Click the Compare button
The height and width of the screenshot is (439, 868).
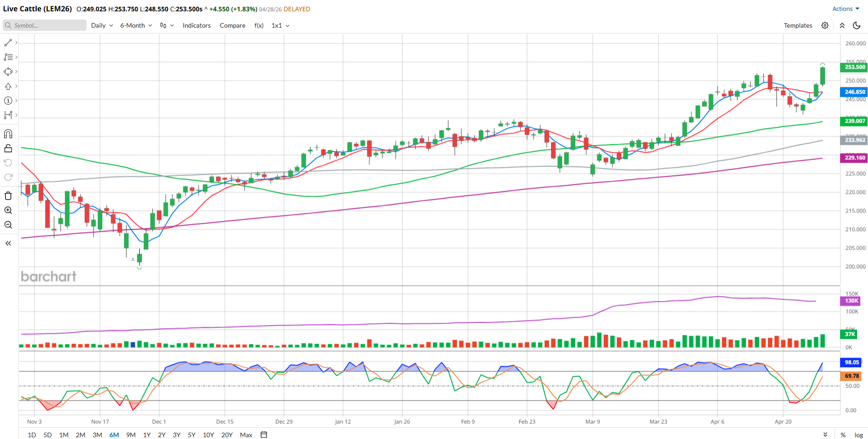pyautogui.click(x=233, y=25)
